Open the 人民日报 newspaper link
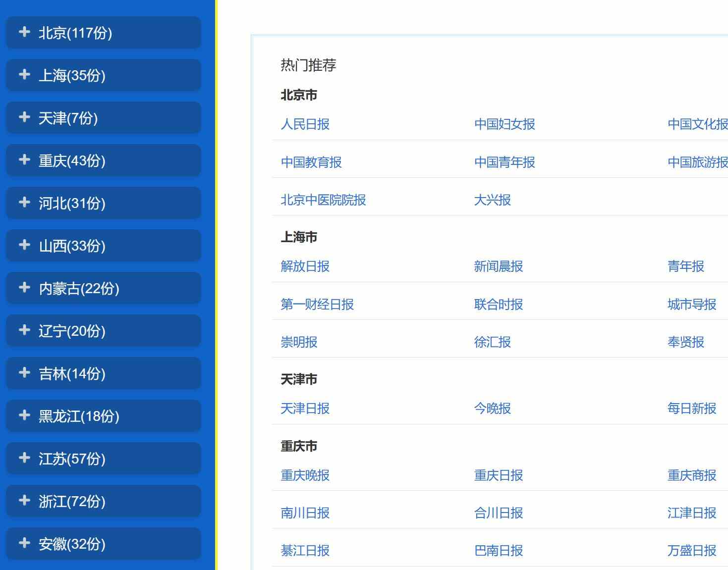Screen dimensions: 728x570 (305, 124)
